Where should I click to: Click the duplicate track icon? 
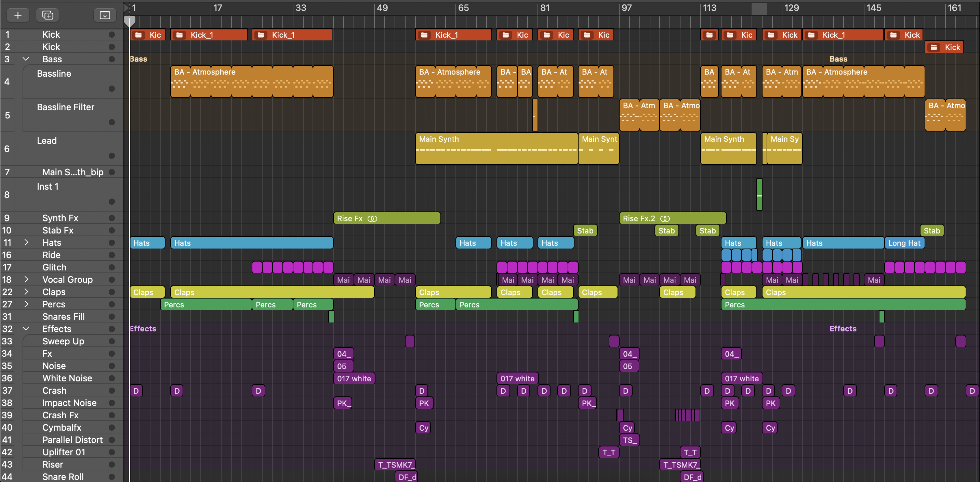coord(48,15)
